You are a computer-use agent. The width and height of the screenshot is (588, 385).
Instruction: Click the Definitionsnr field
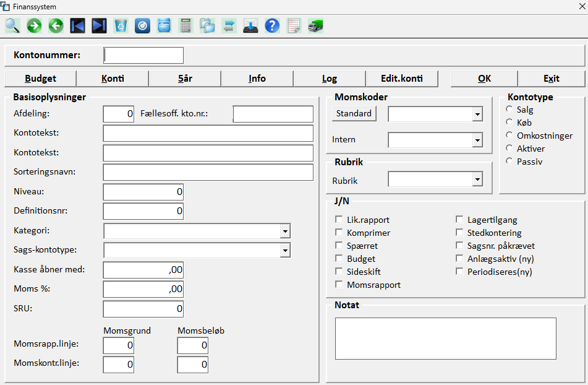point(143,211)
